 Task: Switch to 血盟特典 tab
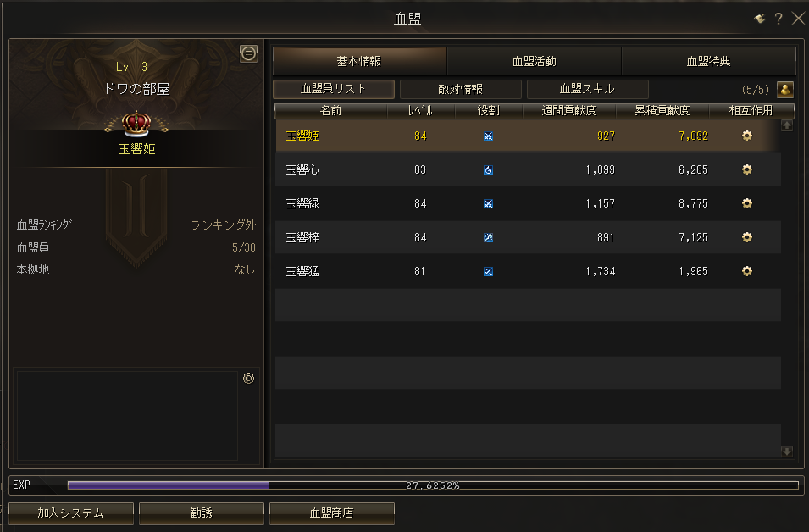point(708,61)
